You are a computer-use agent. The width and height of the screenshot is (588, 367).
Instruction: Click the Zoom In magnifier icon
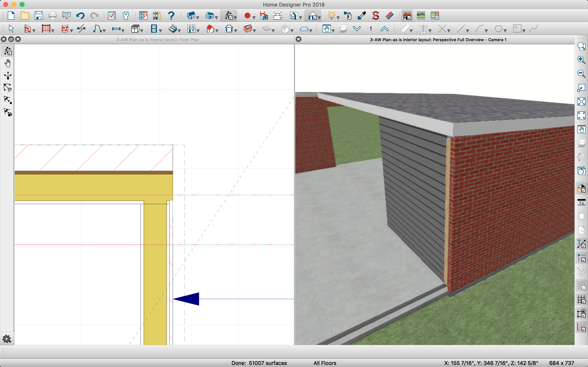tap(581, 60)
